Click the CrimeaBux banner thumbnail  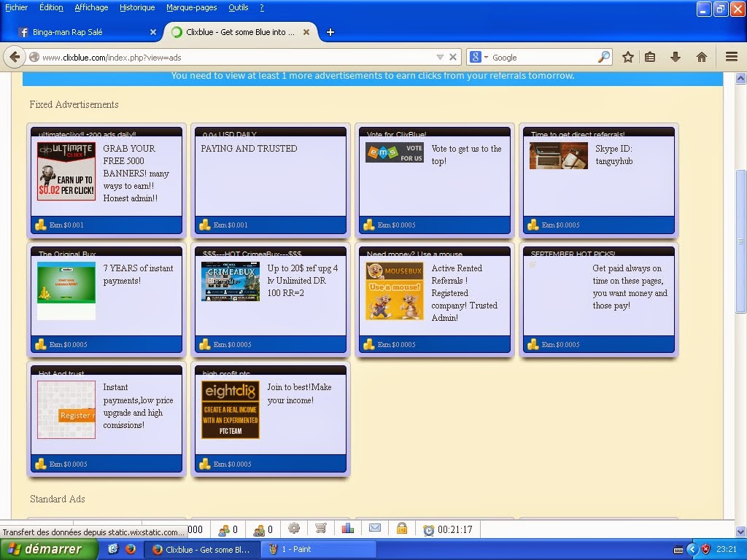(x=231, y=281)
